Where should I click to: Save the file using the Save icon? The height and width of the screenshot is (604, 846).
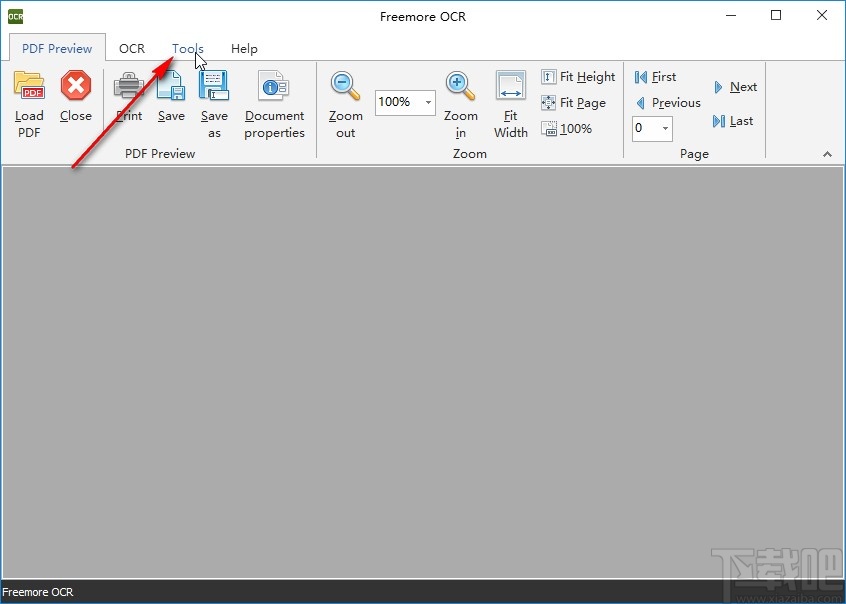(171, 85)
